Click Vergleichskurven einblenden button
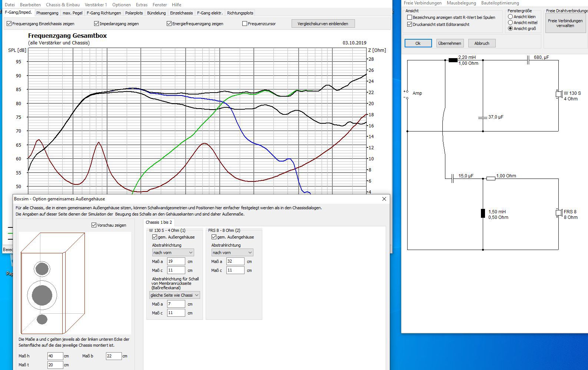 [323, 24]
